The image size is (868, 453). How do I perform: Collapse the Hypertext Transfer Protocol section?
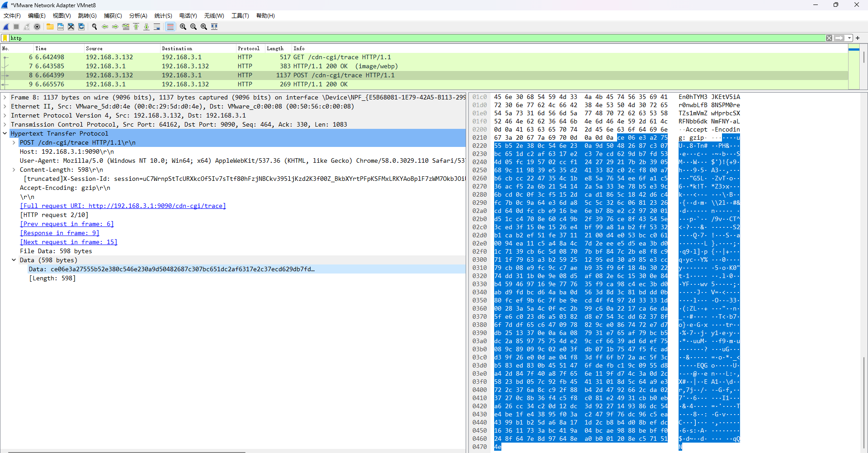click(5, 133)
